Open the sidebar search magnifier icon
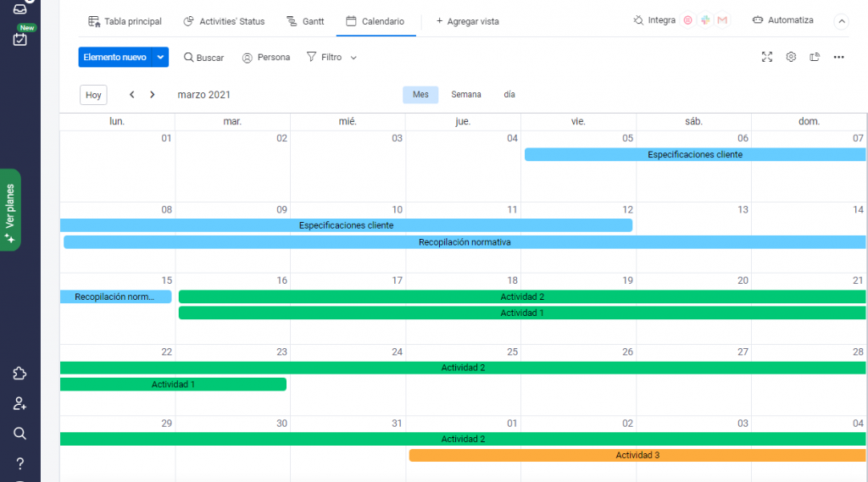The width and height of the screenshot is (868, 482). (20, 433)
